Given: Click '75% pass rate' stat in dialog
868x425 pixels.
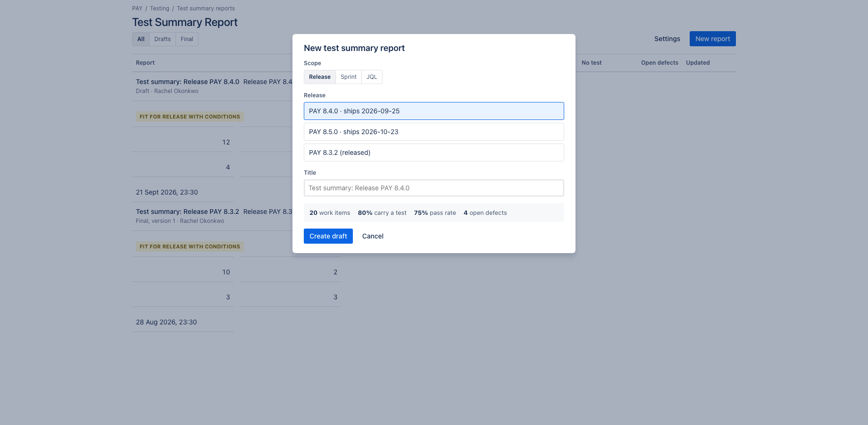Looking at the screenshot, I should click(x=435, y=213).
